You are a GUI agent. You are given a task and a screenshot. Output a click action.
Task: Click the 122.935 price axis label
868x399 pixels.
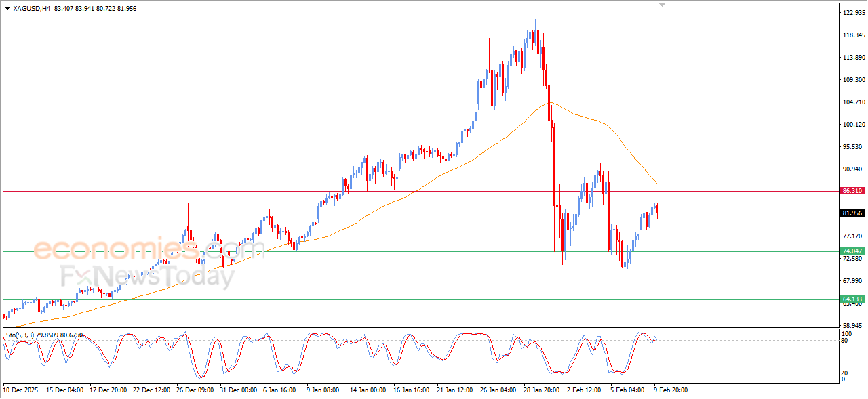(x=852, y=12)
